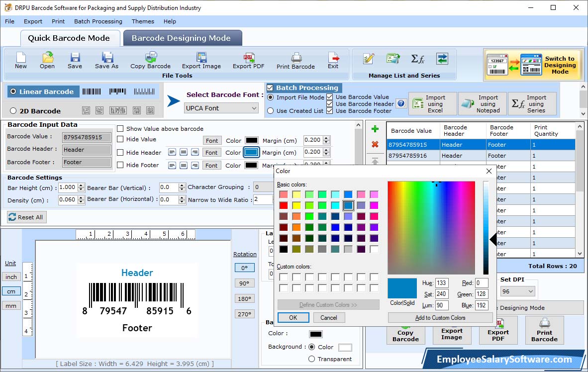Toggle Use Barcode Value checkbox
588x372 pixels.
pos(330,97)
